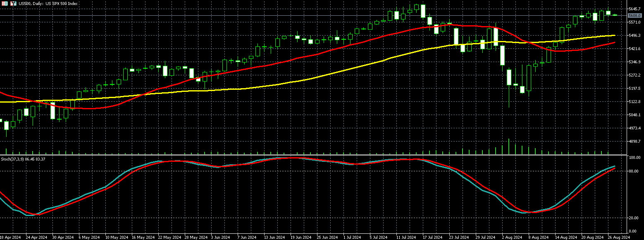Click the Stoch(37,3,9) indicator label
Viewport: 644px width, 240px height.
coord(23,159)
